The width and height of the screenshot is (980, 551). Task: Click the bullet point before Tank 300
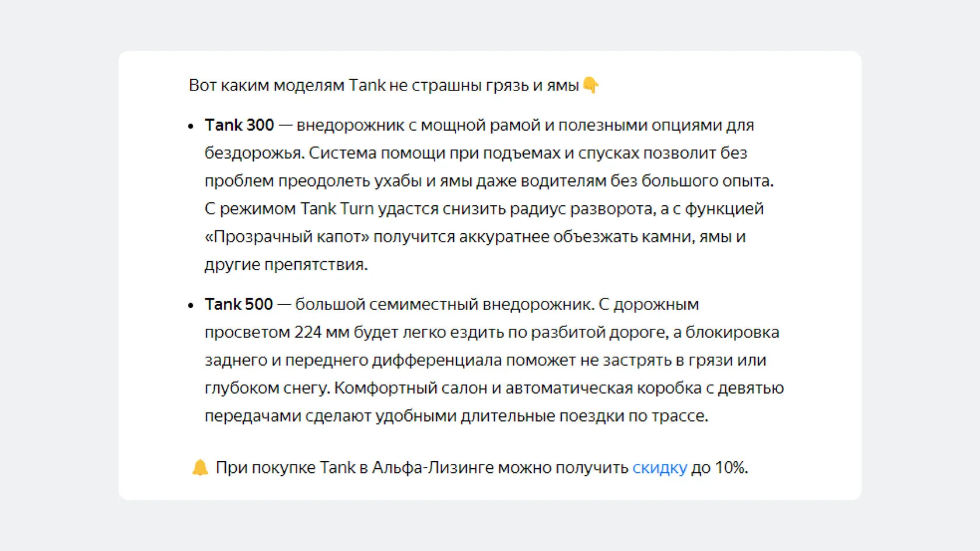click(191, 126)
